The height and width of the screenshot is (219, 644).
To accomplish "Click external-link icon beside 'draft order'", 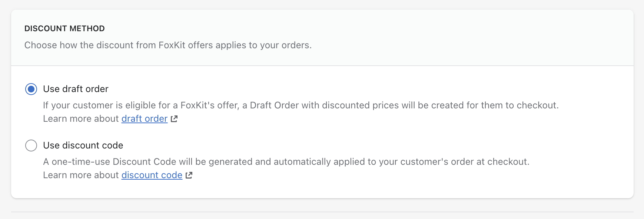I will click(x=174, y=119).
